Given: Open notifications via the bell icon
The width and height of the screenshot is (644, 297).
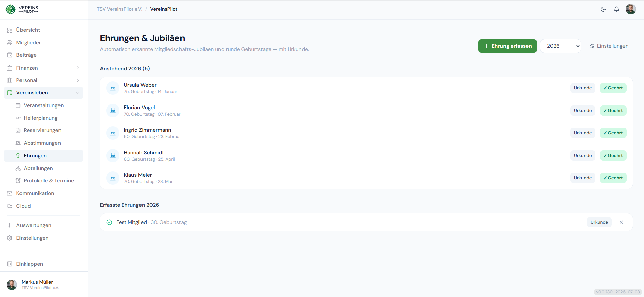Looking at the screenshot, I should pyautogui.click(x=616, y=9).
